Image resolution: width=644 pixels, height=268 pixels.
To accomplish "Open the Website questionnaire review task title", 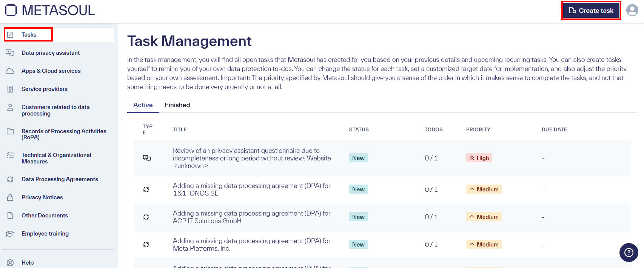I will [x=252, y=158].
